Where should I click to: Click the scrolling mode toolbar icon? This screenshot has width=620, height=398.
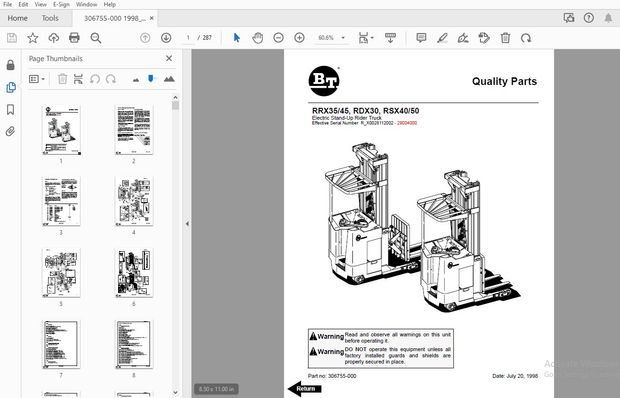(x=390, y=38)
